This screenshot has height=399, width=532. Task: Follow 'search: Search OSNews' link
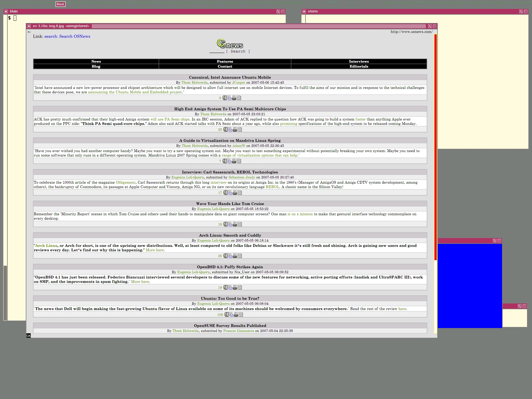(x=67, y=37)
